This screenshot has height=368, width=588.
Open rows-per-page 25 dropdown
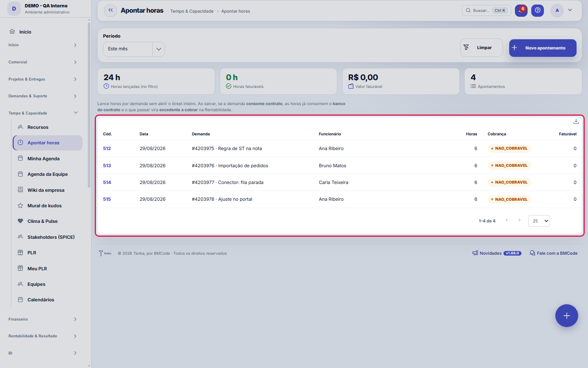click(539, 221)
